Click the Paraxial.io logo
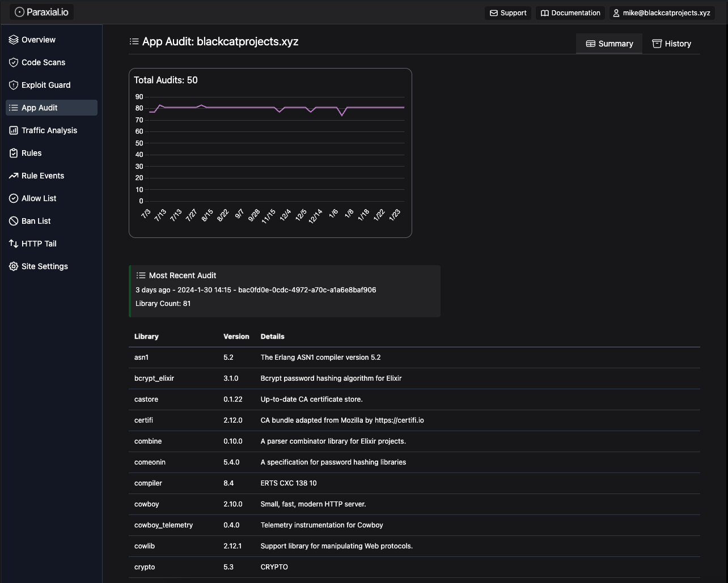This screenshot has height=583, width=728. point(41,12)
